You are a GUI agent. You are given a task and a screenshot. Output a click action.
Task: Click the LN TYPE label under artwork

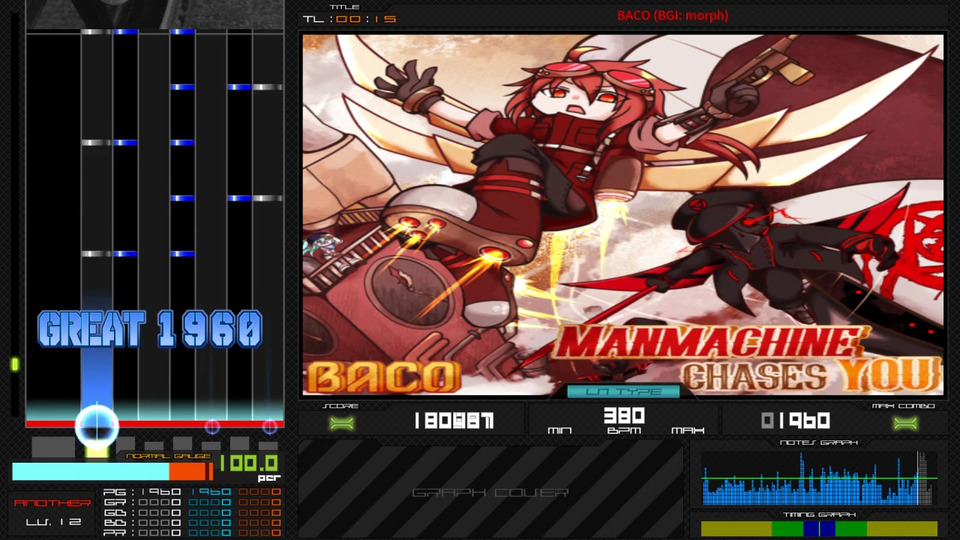(x=624, y=391)
